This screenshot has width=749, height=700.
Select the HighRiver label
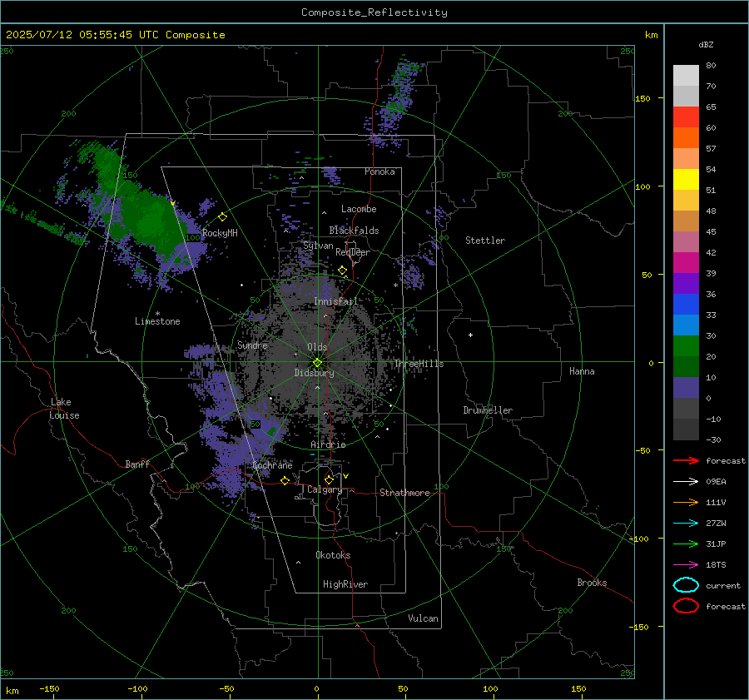pyautogui.click(x=345, y=584)
